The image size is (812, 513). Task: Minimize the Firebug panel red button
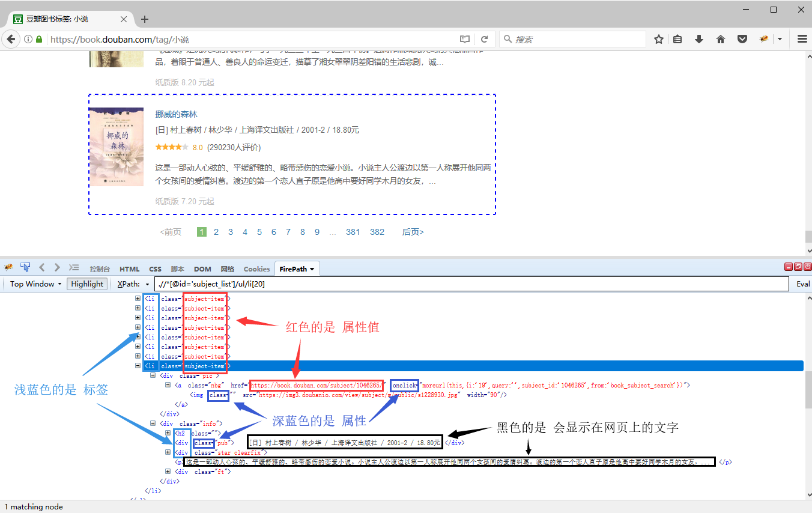789,267
